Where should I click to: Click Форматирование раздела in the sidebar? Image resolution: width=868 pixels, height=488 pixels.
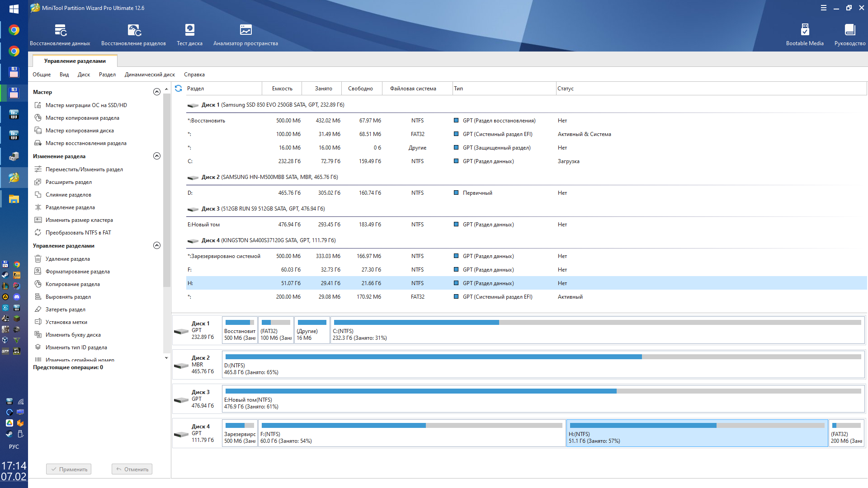click(x=77, y=272)
